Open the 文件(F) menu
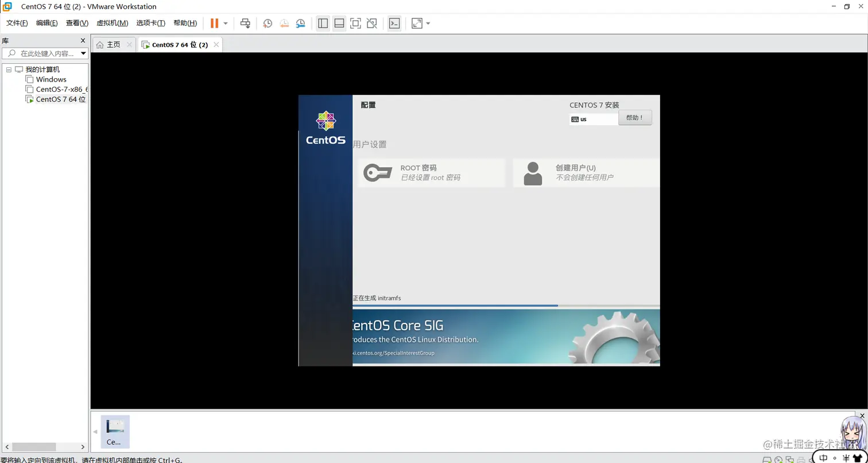The height and width of the screenshot is (463, 868). 17,23
